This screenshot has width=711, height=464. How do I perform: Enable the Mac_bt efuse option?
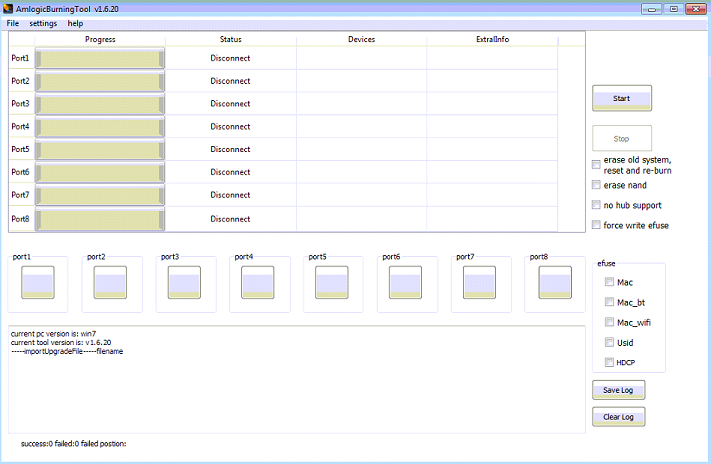609,302
